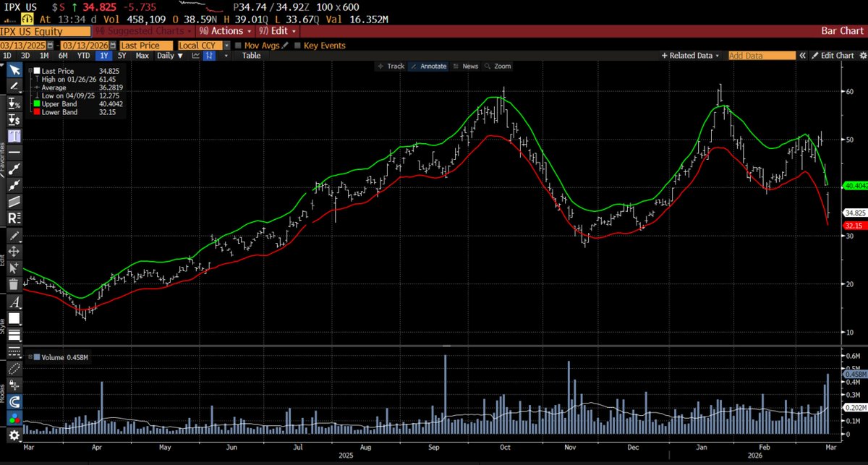Click the Last Price white swatch
This screenshot has height=465, width=868.
pos(37,71)
